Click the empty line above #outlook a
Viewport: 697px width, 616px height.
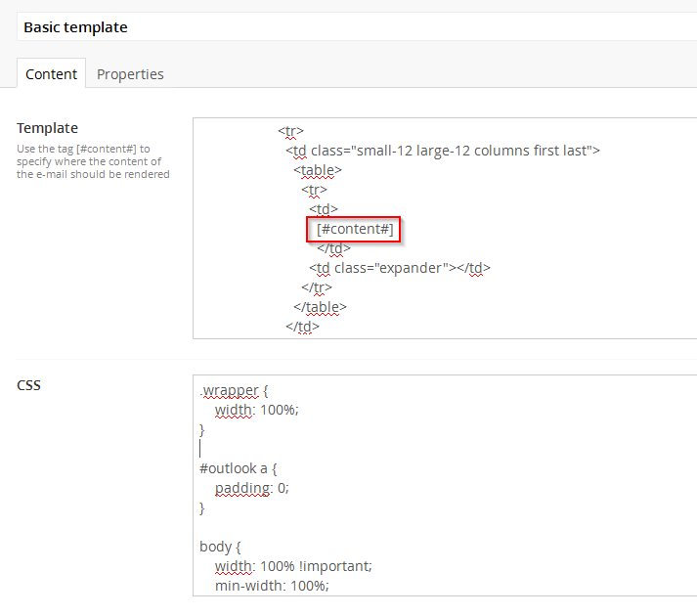[293, 449]
